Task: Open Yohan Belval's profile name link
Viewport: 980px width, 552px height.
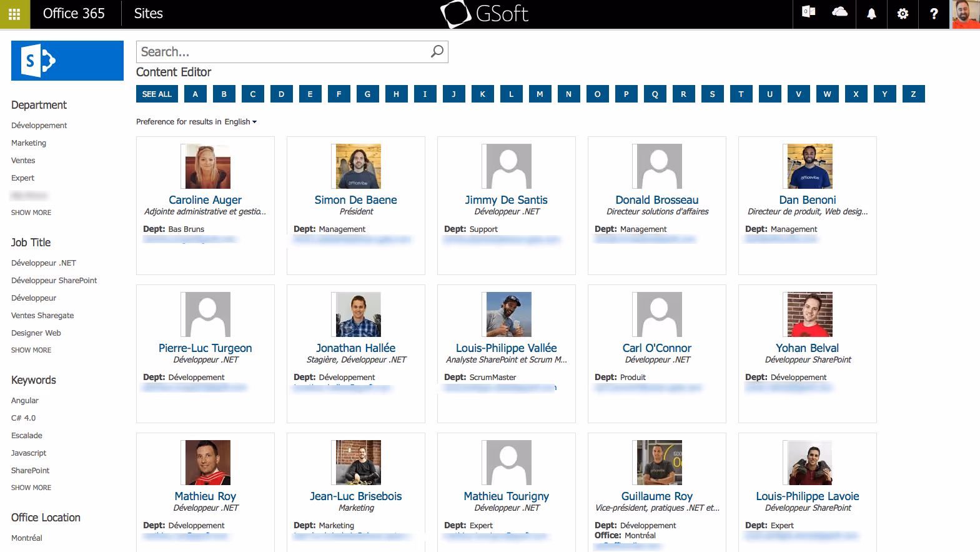Action: coord(808,348)
